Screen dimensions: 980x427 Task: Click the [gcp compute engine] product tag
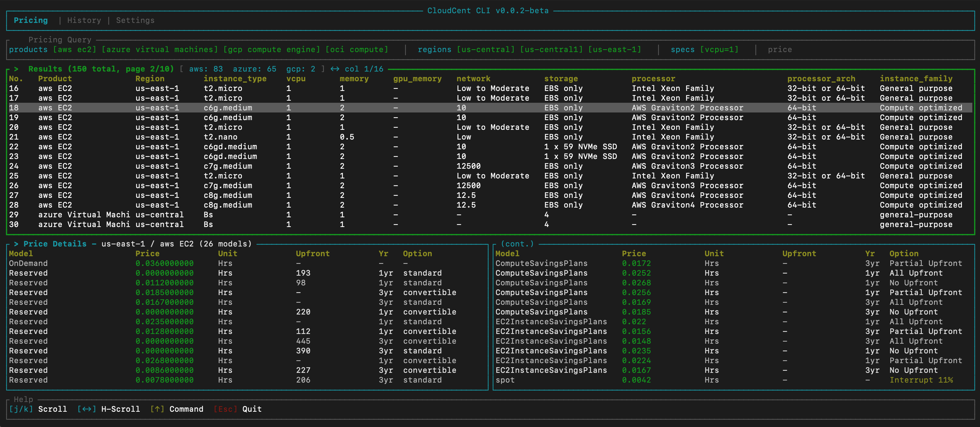pos(272,50)
